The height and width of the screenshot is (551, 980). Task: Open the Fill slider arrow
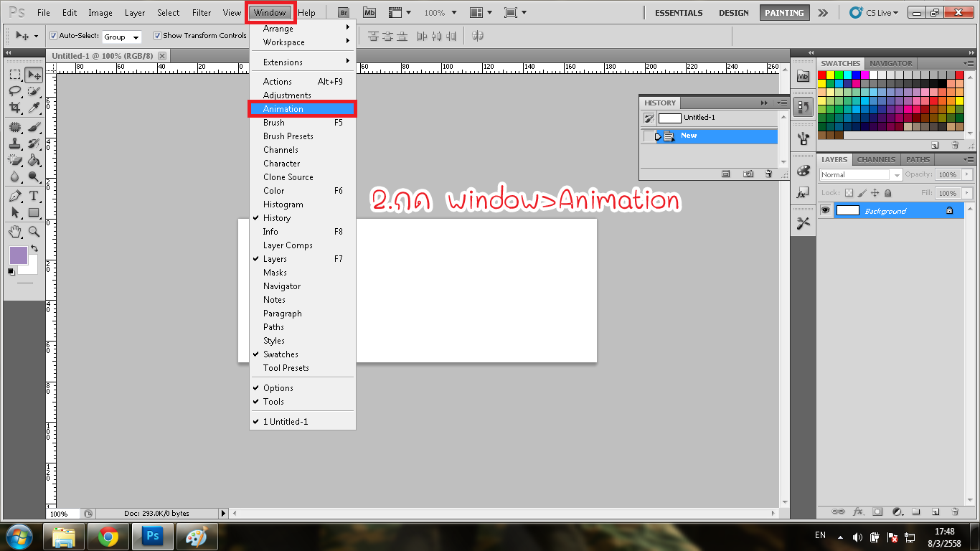pos(967,193)
